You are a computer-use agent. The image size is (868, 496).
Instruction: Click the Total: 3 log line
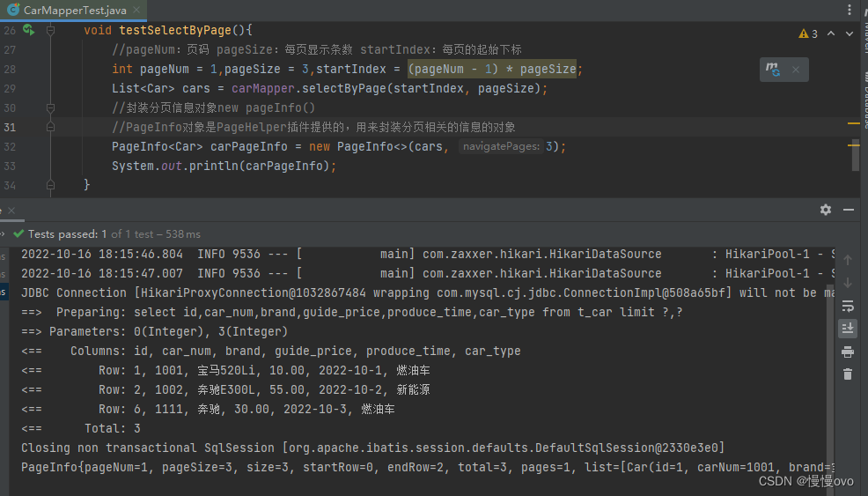81,428
